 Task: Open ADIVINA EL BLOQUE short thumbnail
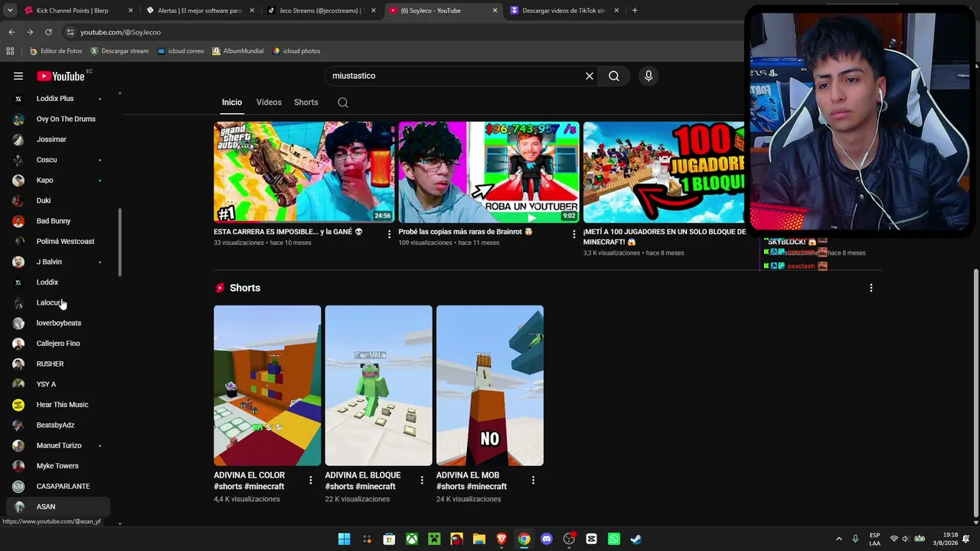click(x=378, y=386)
